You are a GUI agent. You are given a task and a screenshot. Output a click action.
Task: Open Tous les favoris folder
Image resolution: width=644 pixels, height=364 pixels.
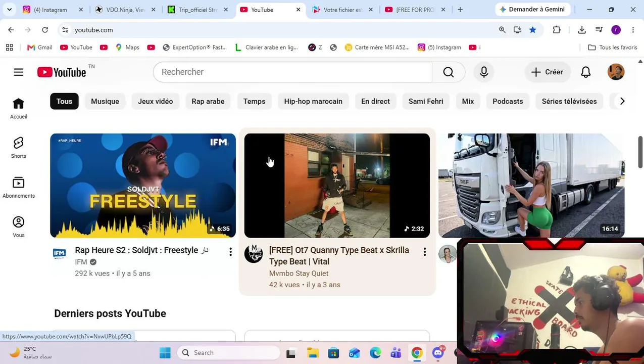[613, 48]
